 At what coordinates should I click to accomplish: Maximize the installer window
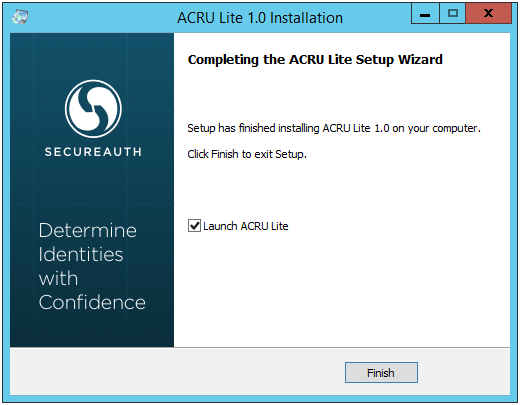click(452, 14)
